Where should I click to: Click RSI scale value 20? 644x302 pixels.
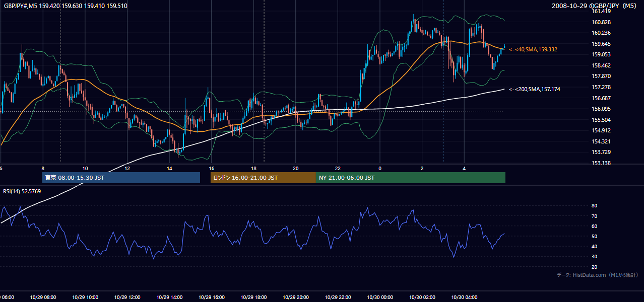click(595, 267)
